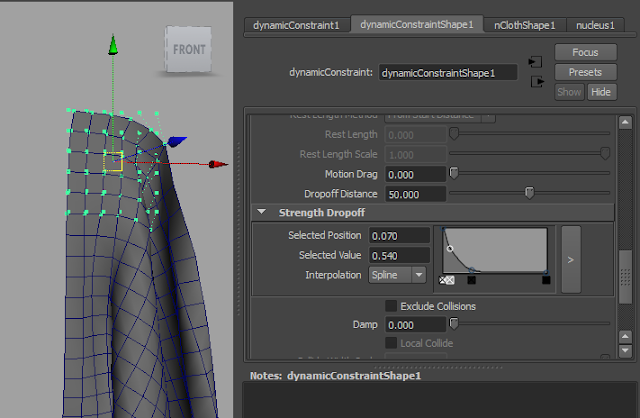Click the Rest Length Scale value field

[x=415, y=155]
